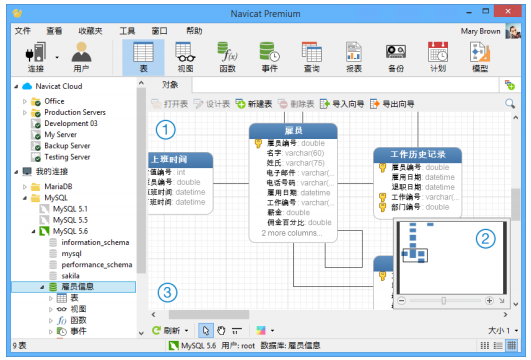This screenshot has width=531, height=360.
Task: Select the hand pan tool
Action: point(221,330)
